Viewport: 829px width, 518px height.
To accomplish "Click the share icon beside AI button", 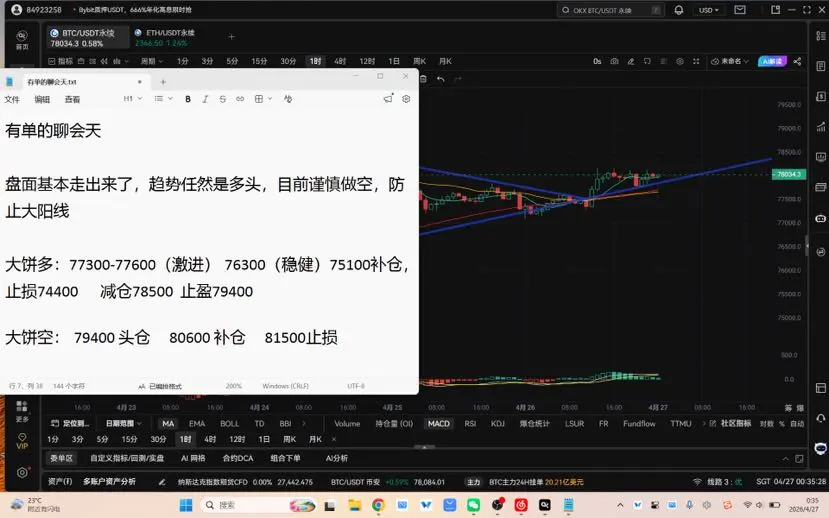I will tap(797, 61).
